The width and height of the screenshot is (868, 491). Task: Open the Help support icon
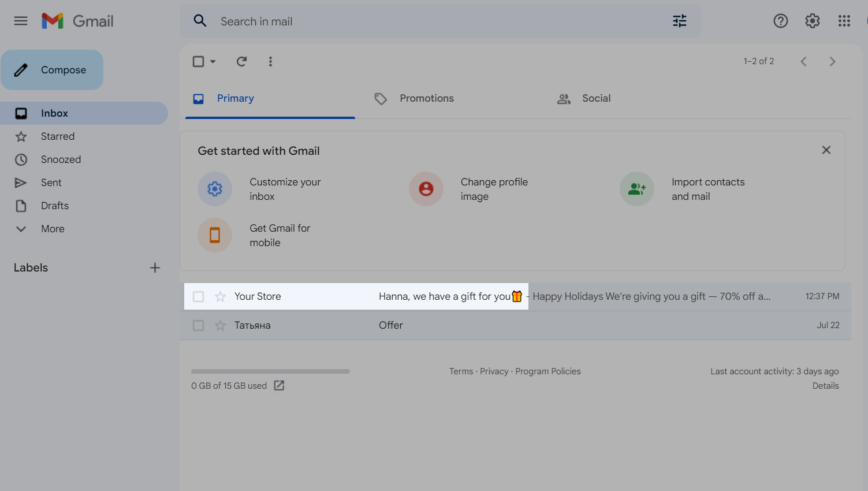pyautogui.click(x=780, y=21)
